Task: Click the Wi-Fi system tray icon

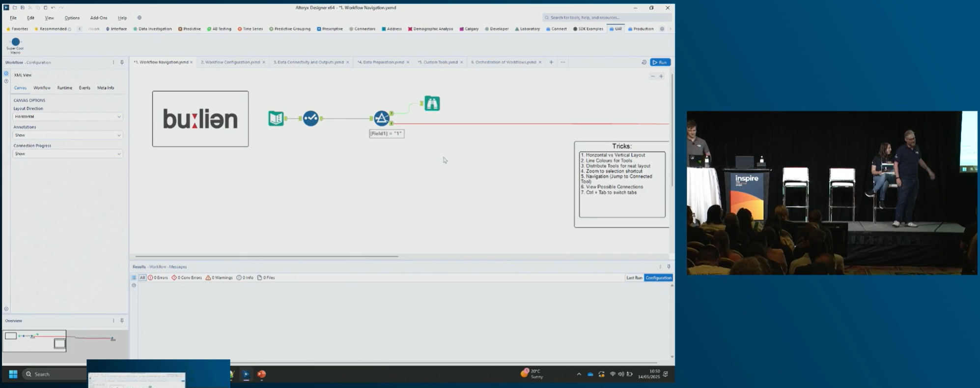Action: tap(613, 374)
